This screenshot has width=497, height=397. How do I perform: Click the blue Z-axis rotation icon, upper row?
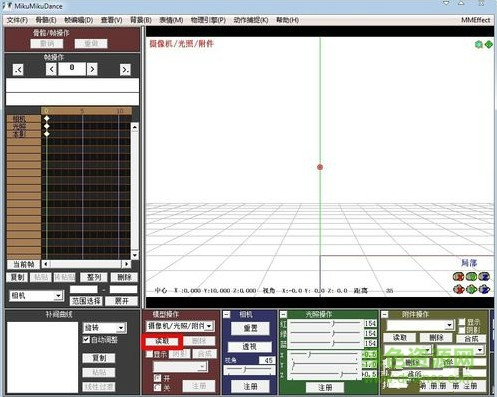484,276
